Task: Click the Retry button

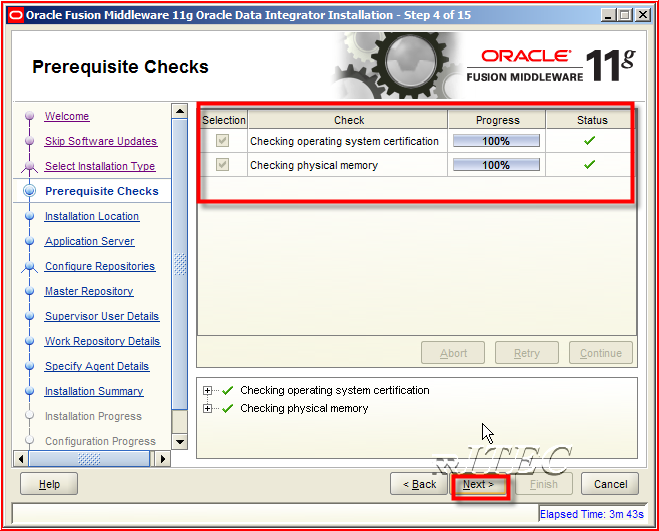Action: [x=527, y=353]
